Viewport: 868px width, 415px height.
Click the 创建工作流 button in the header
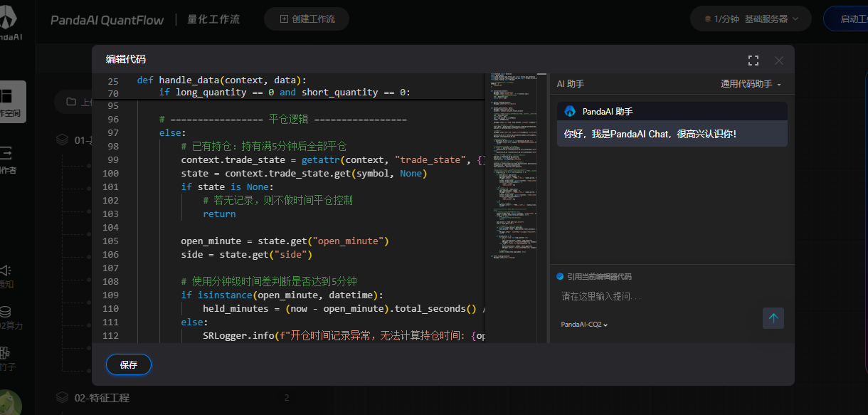click(x=307, y=19)
